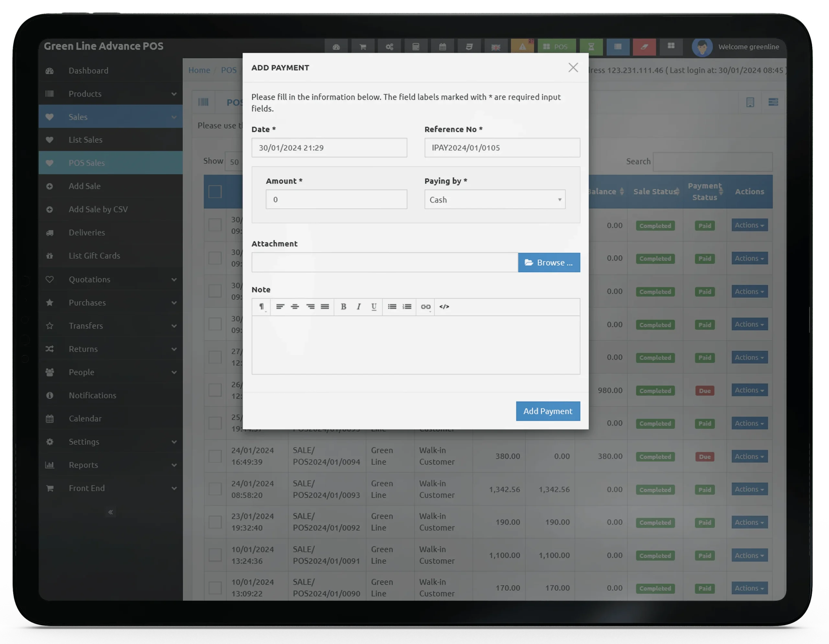Click the calendar icon in top toolbar

[x=442, y=46]
